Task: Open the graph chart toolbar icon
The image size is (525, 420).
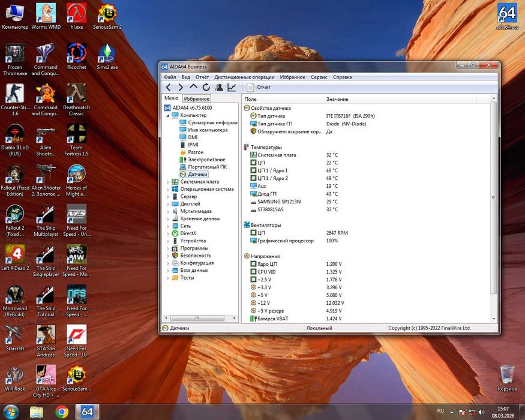Action: [x=232, y=88]
